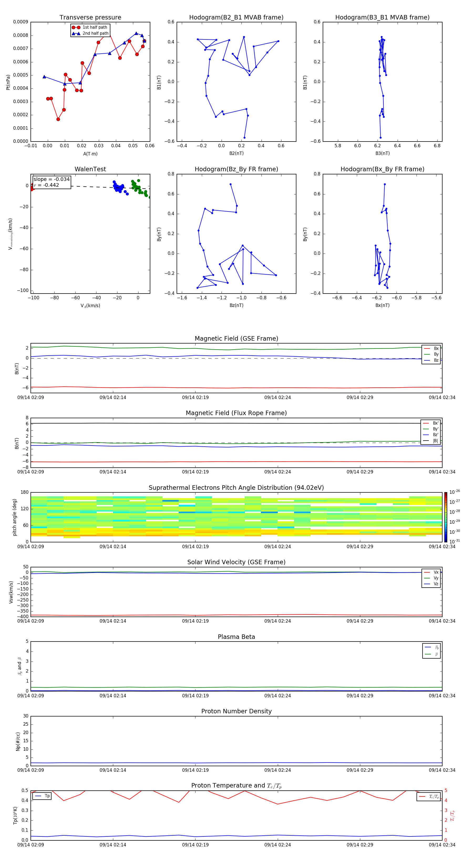Click 'VA(km/s)' Walen test axis label
This screenshot has height=868, width=473.
[x=90, y=306]
